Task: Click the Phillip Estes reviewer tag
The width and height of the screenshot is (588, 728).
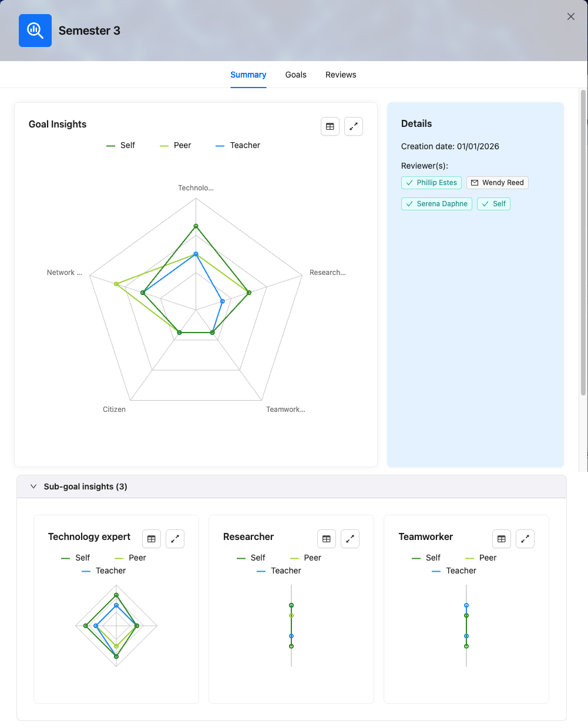Action: 431,183
